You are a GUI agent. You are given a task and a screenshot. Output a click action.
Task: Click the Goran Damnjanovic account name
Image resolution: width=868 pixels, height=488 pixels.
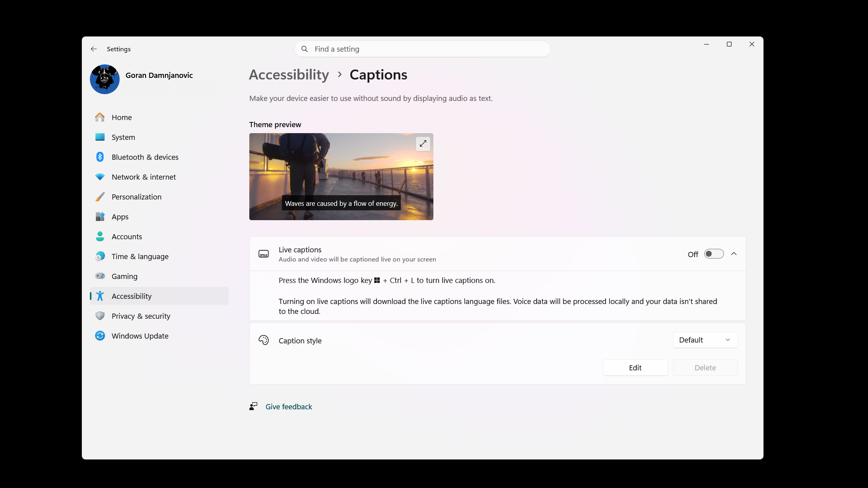(x=159, y=75)
